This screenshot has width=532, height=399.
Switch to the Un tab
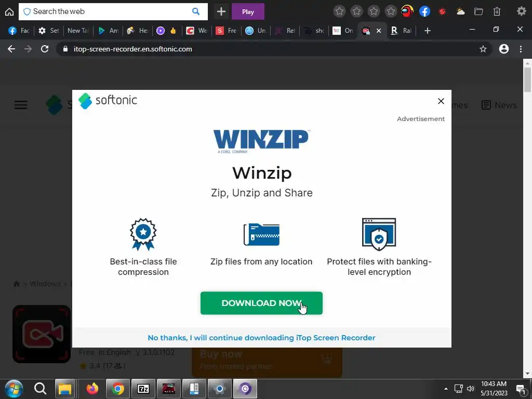(x=256, y=31)
